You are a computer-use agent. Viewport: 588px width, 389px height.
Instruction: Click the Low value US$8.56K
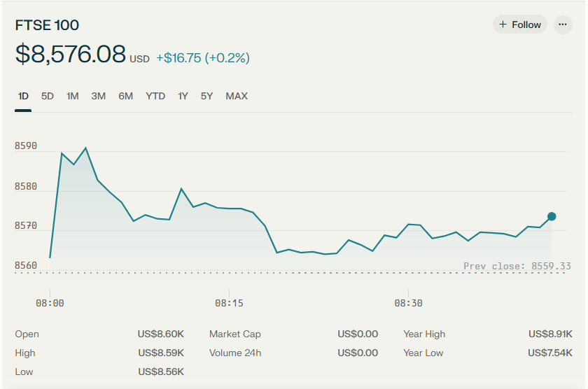pyautogui.click(x=161, y=372)
